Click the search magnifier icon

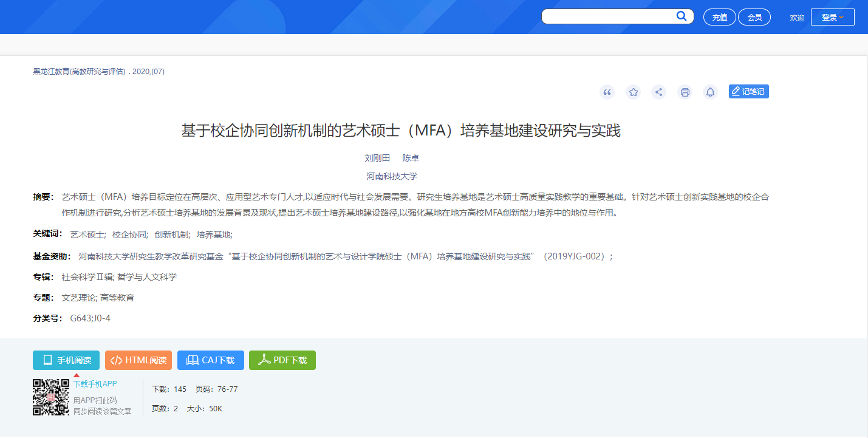682,16
